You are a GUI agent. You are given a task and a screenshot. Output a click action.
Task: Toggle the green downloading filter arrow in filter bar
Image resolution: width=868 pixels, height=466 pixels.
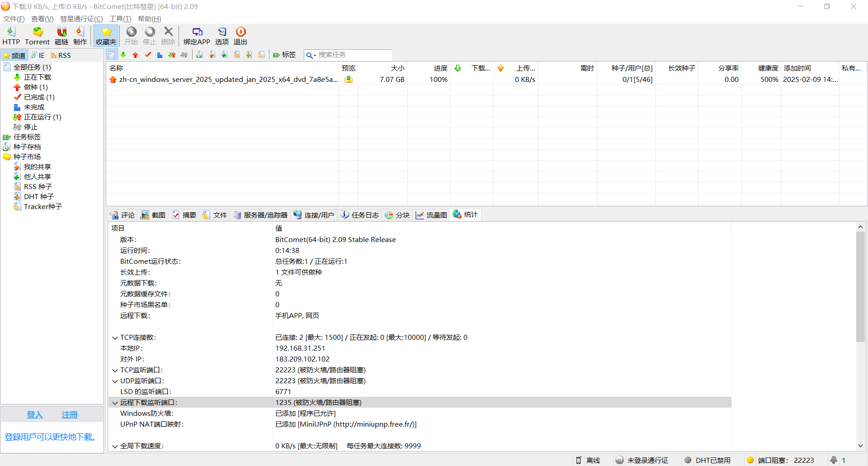tap(123, 55)
